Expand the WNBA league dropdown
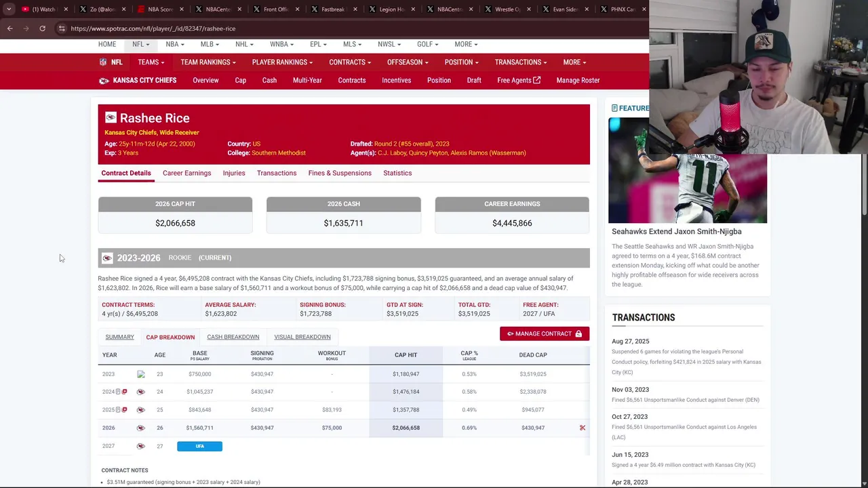Viewport: 868px width, 488px height. pyautogui.click(x=281, y=44)
